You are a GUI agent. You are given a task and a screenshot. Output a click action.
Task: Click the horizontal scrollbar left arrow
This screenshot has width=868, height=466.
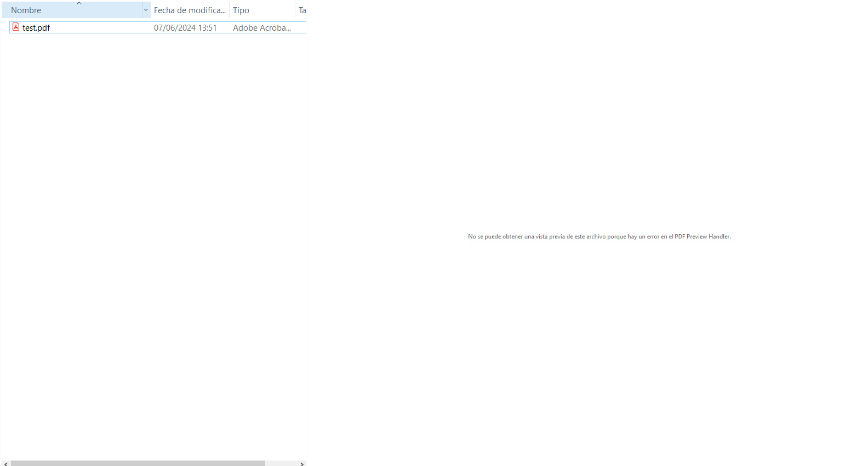click(x=6, y=463)
